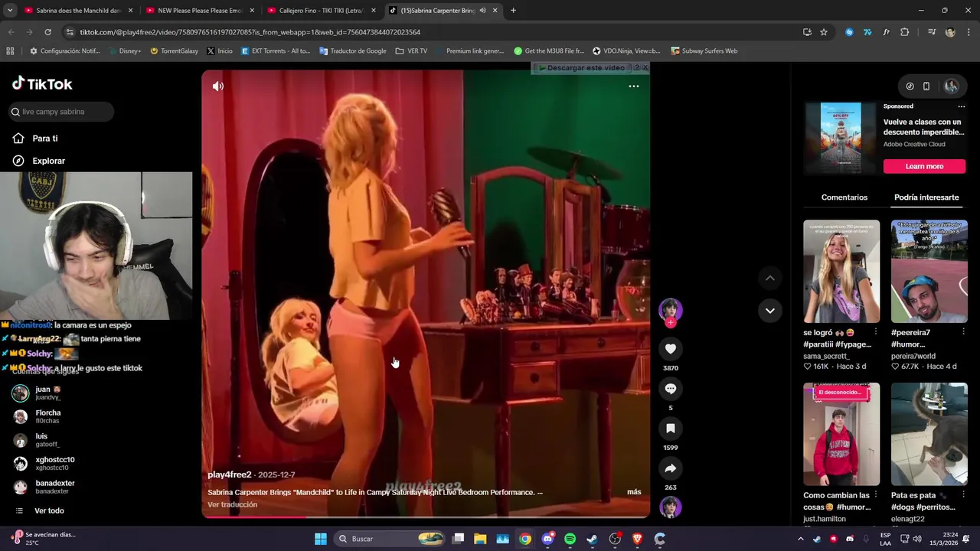Viewport: 980px width, 551px height.
Task: Open the Disney+ bookmark
Action: tap(125, 51)
